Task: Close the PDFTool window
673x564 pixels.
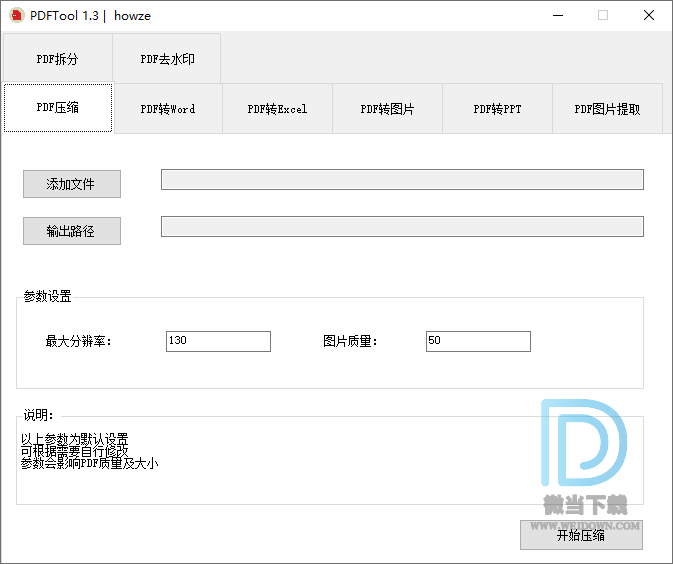Action: click(x=649, y=15)
